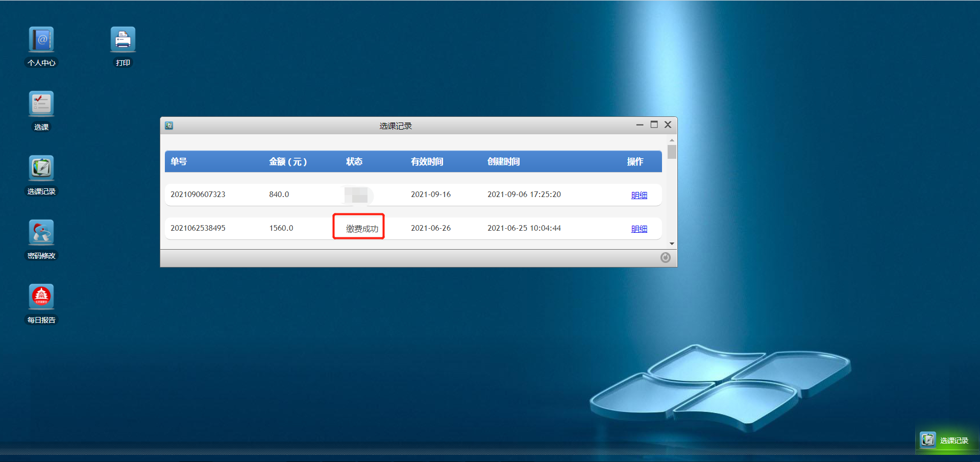980x462 pixels.
Task: Click 明细 link for order 2021062538495
Action: pos(639,229)
